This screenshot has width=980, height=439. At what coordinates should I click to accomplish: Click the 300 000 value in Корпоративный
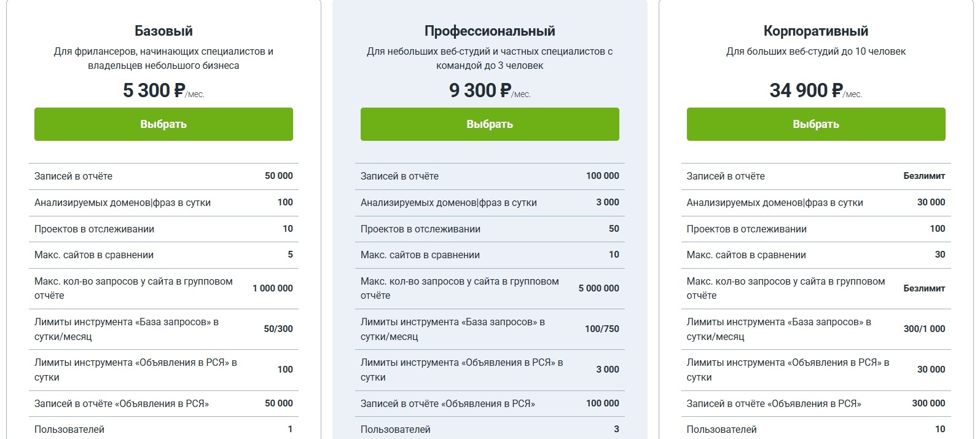click(x=928, y=403)
